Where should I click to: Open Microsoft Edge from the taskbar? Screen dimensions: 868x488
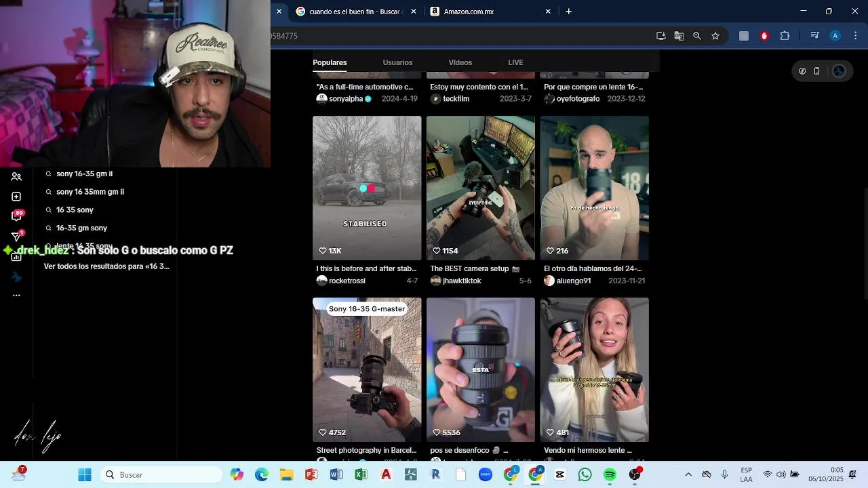coord(262,474)
